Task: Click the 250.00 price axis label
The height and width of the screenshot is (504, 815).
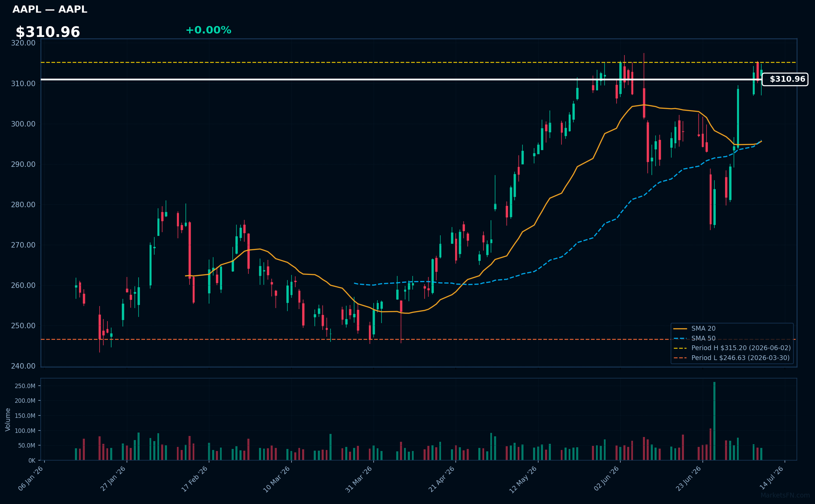Action: [23, 326]
